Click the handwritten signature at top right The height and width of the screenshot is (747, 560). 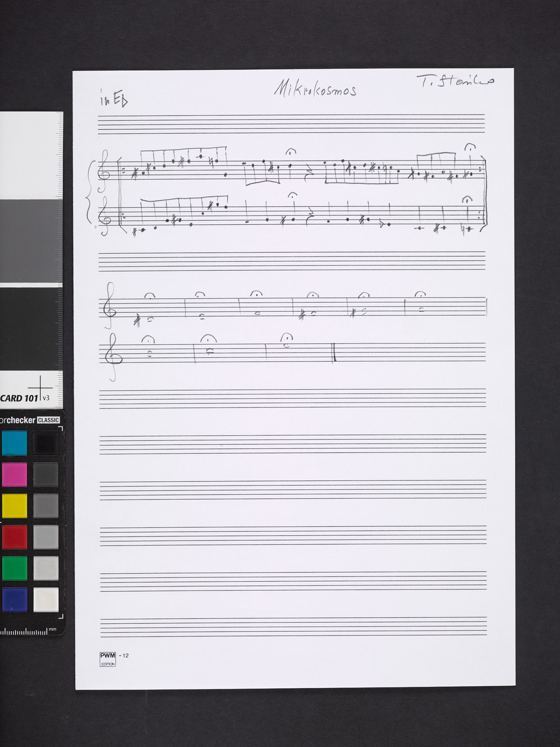pos(455,81)
